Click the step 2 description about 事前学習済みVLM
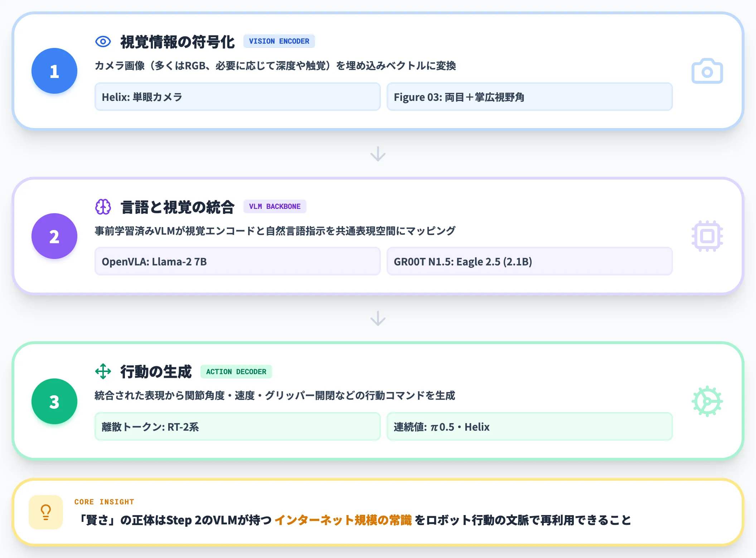Image resolution: width=756 pixels, height=558 pixels. click(x=275, y=231)
